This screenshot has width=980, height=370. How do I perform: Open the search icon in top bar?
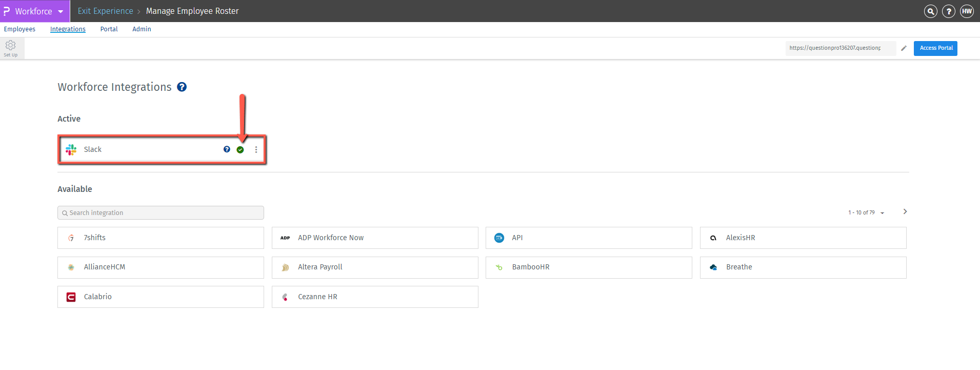pos(930,11)
